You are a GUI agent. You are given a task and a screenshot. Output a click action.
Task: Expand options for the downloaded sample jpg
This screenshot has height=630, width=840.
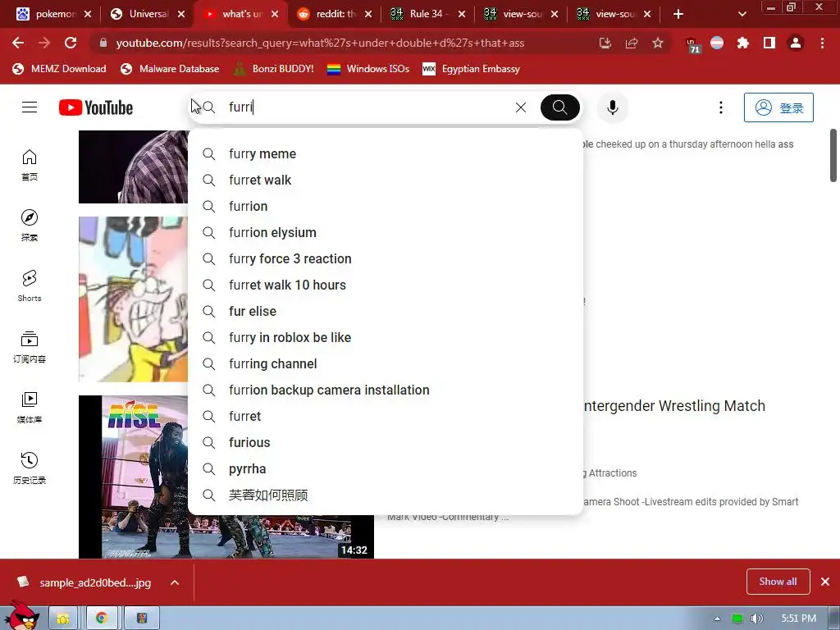click(x=175, y=582)
